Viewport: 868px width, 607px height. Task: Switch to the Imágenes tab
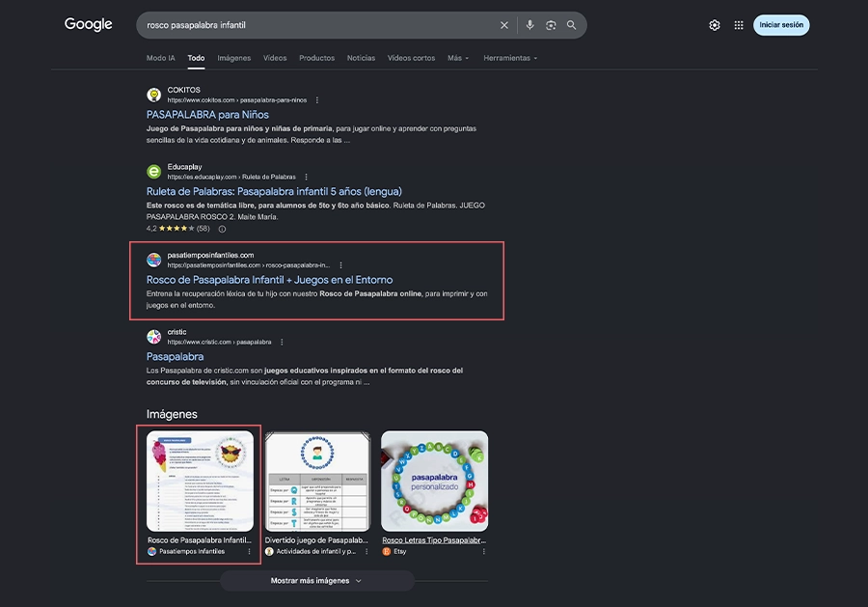234,58
